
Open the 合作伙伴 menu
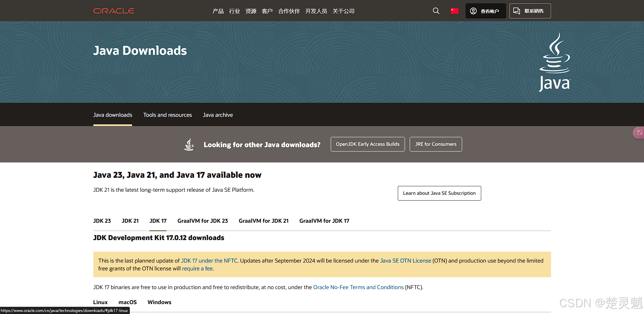(x=289, y=11)
